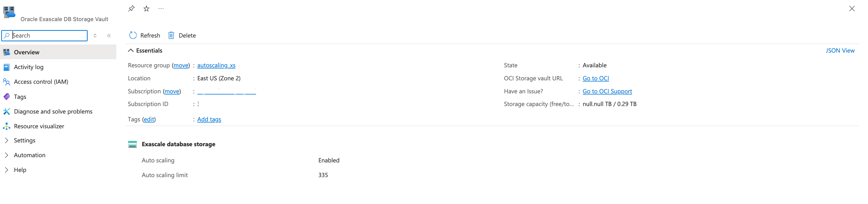Open Access control (IAM) settings

coord(41,81)
